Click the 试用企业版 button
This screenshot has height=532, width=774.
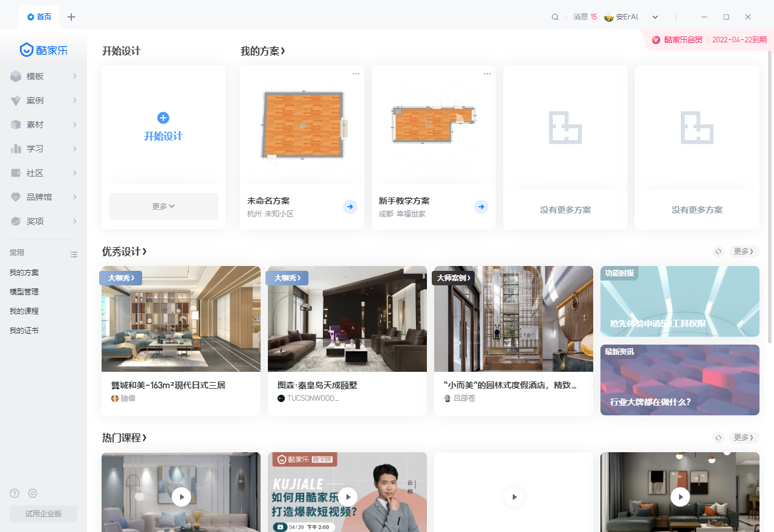coord(44,514)
